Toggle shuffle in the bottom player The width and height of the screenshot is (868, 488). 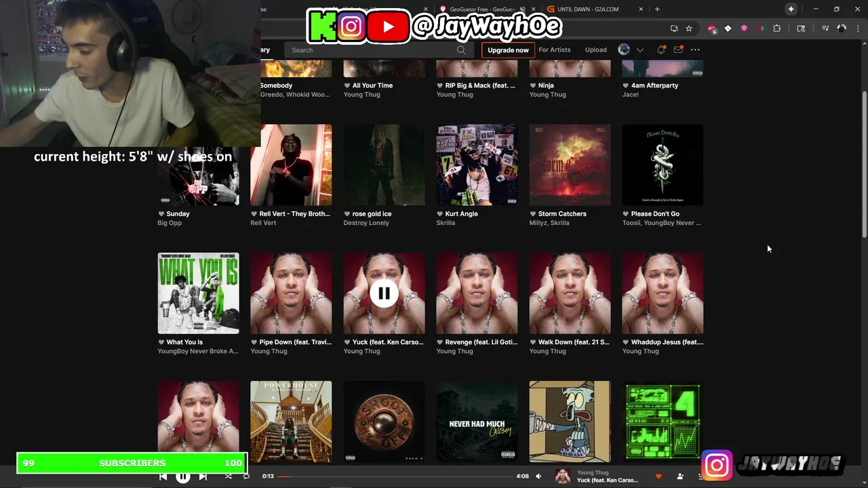click(228, 476)
